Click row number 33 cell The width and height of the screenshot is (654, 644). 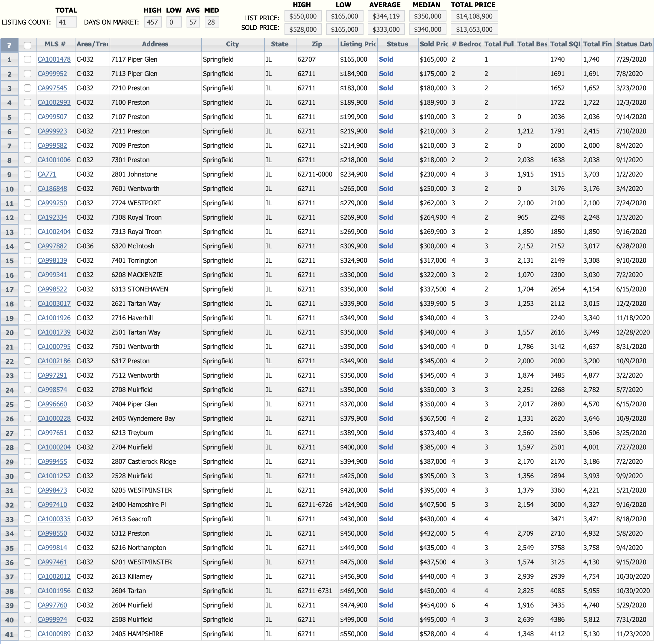pyautogui.click(x=10, y=519)
